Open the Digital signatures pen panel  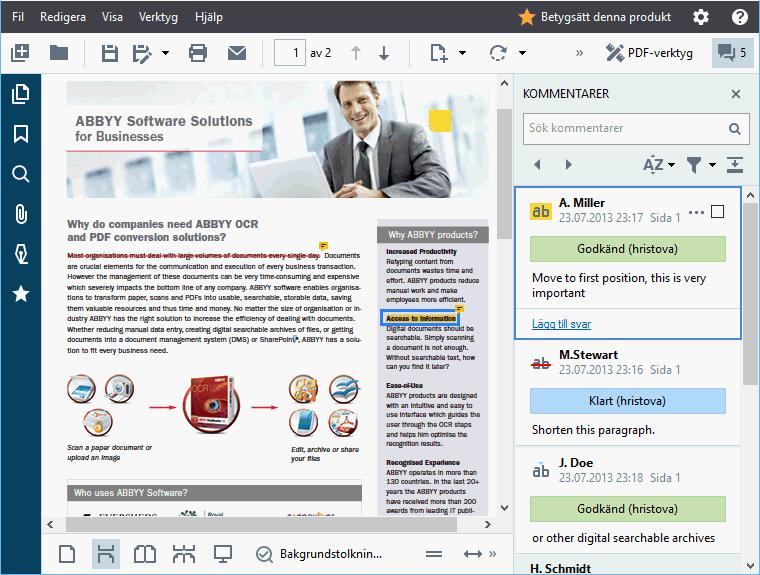(20, 254)
